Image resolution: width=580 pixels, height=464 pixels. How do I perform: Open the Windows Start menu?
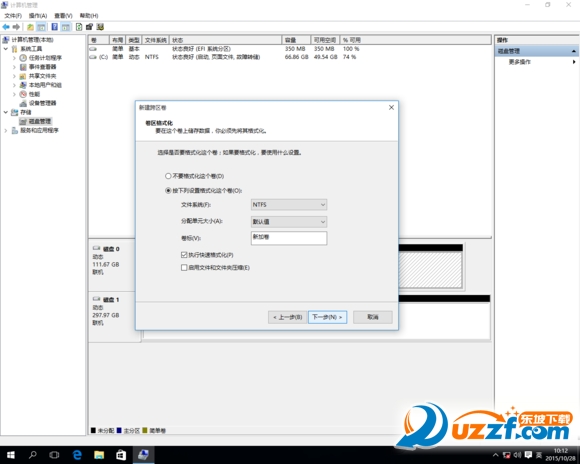tap(11, 455)
